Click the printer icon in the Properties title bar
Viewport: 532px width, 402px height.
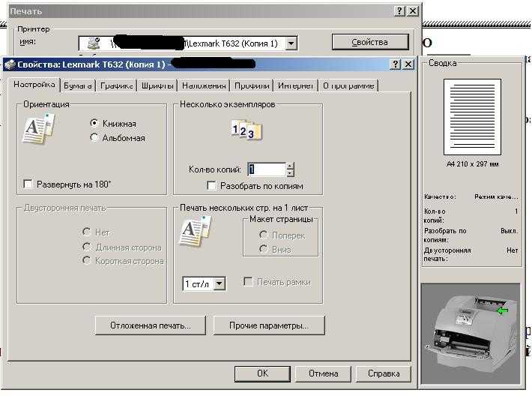10,64
